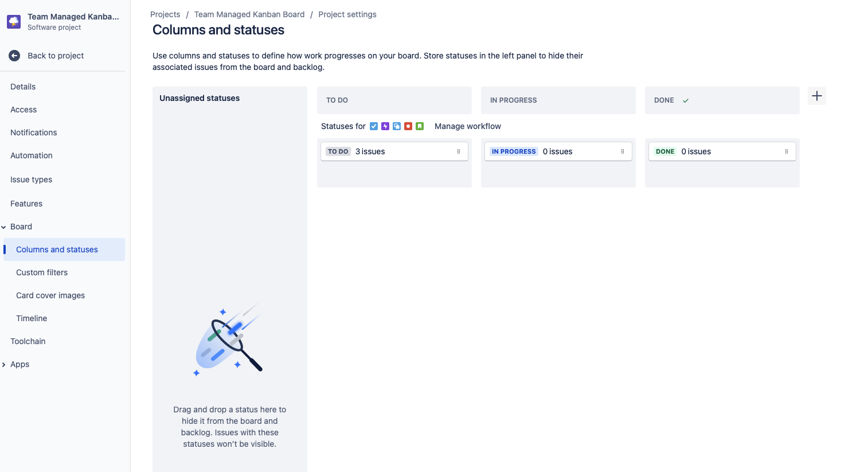
Task: Click the back arrow icon in sidebar
Action: [14, 56]
